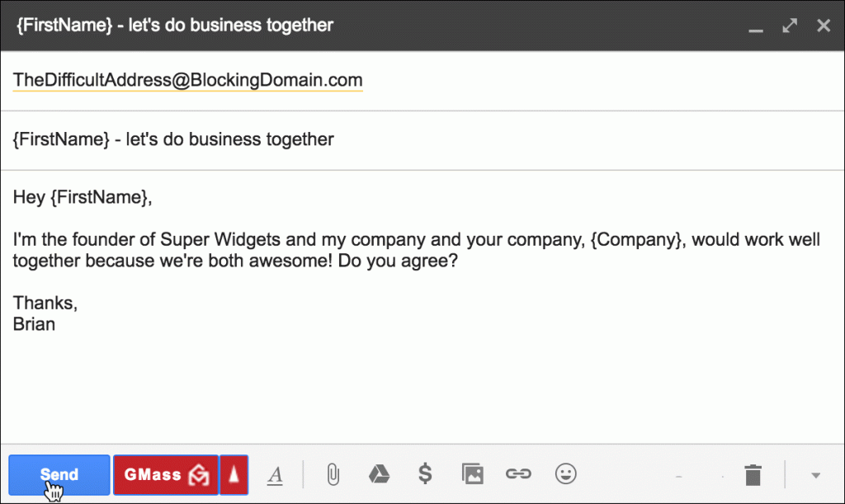Insert a file from Google Drive
This screenshot has width=845, height=504.
tap(379, 474)
